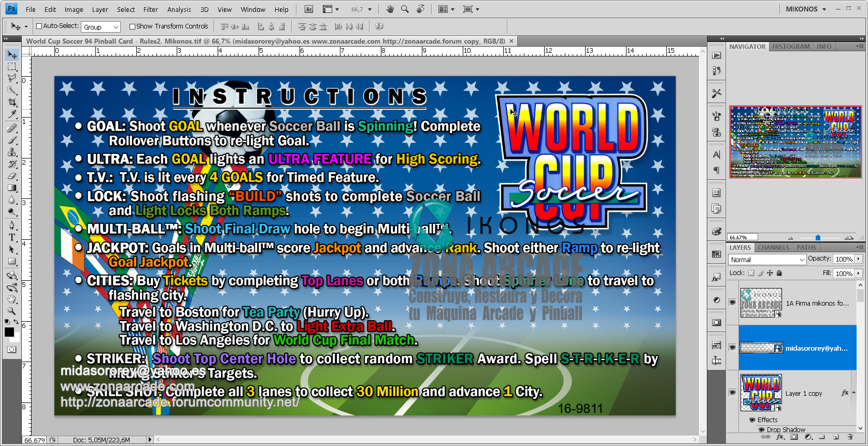Open the Layers panel options menu

click(x=860, y=248)
